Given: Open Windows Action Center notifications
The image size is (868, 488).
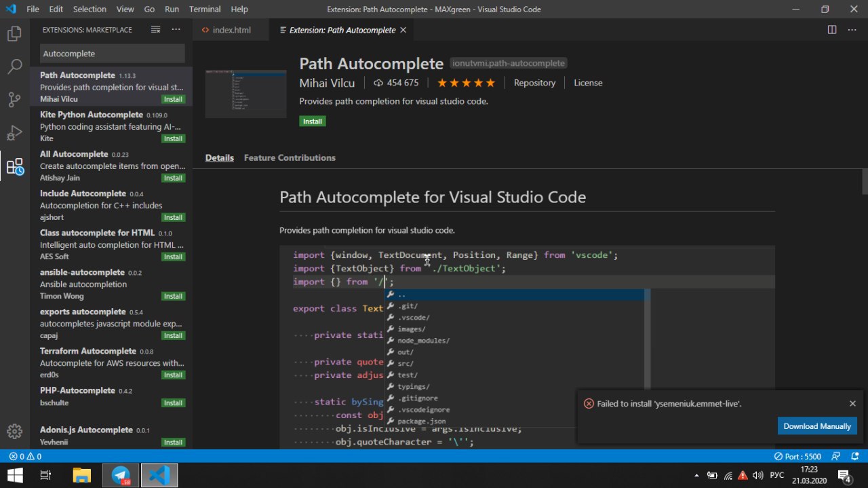Looking at the screenshot, I should pos(845,475).
